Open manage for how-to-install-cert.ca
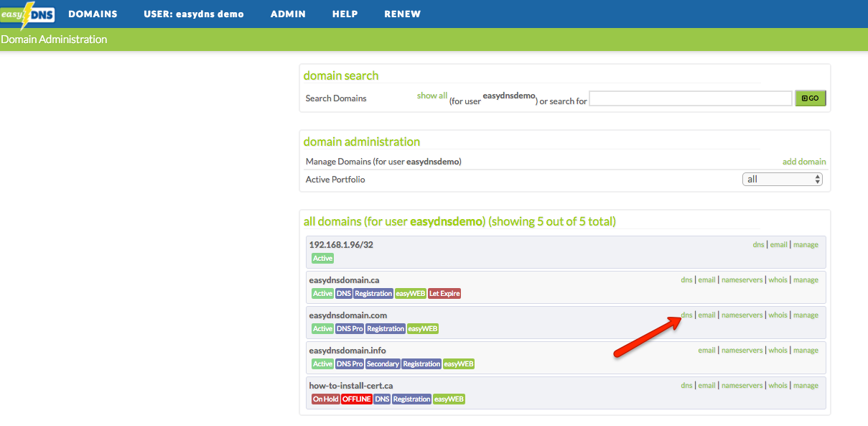Viewport: 868px width, 426px height. [x=806, y=386]
